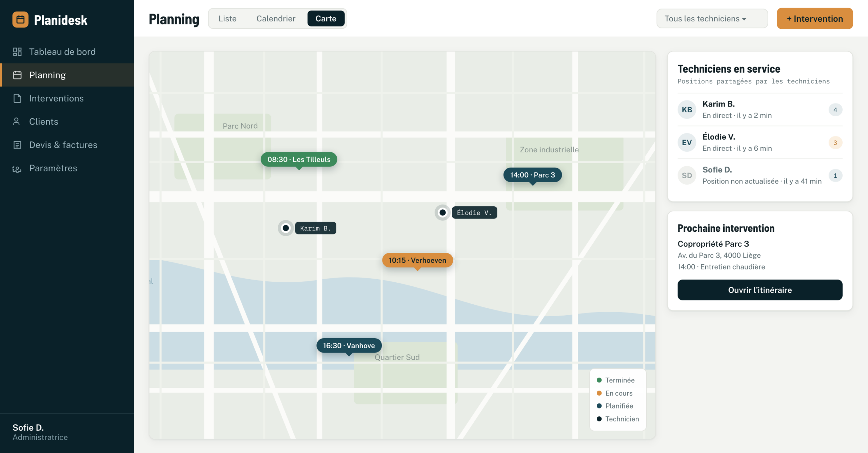Click the Technicien legend entry

click(618, 419)
